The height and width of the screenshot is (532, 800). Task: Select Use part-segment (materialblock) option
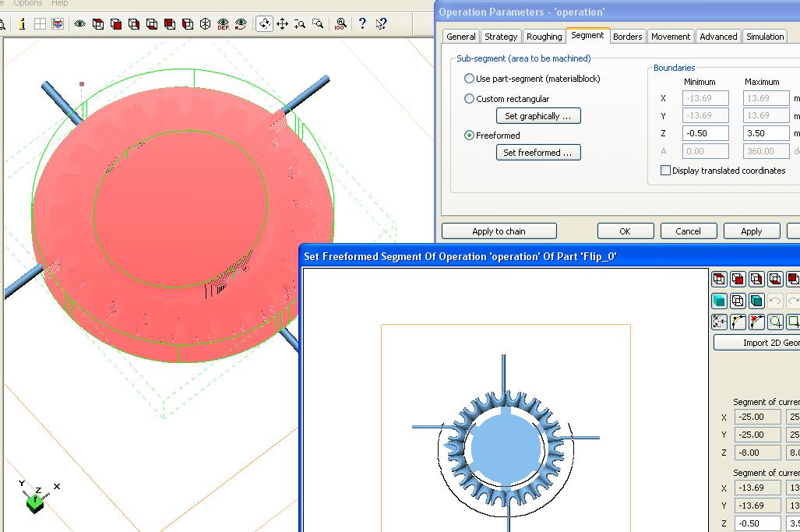click(x=469, y=79)
